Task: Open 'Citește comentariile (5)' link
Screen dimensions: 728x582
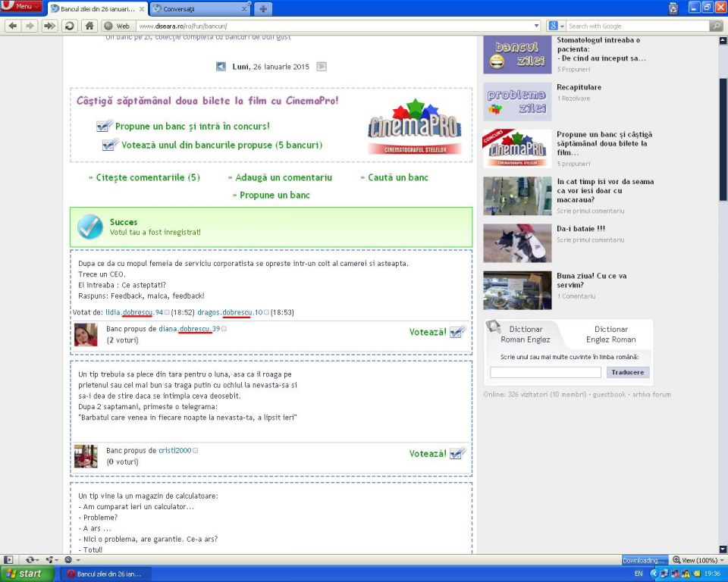Action: (x=148, y=177)
